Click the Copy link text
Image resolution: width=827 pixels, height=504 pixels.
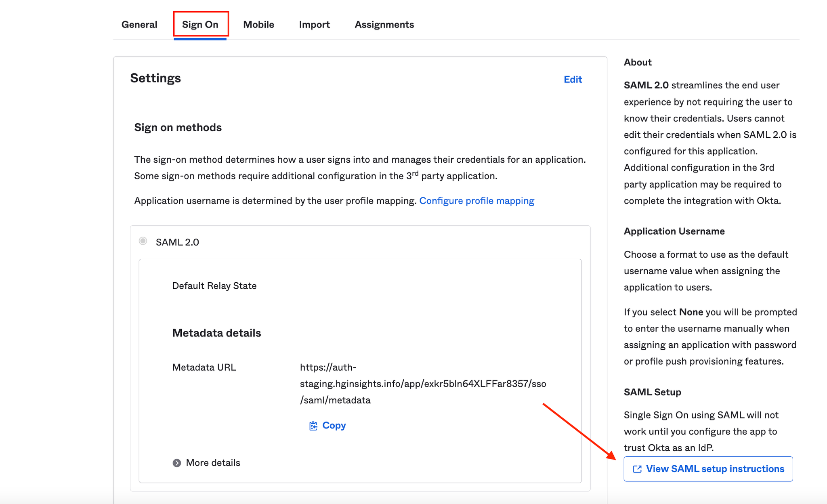(x=334, y=426)
